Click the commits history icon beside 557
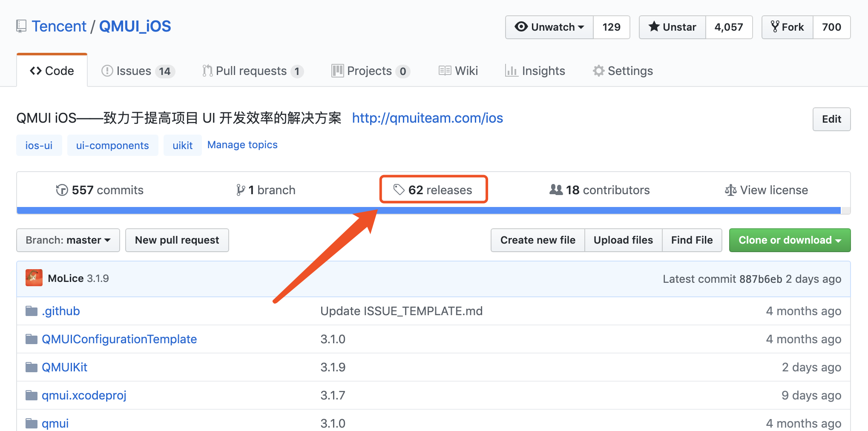Viewport: 868px width, 431px height. 61,190
